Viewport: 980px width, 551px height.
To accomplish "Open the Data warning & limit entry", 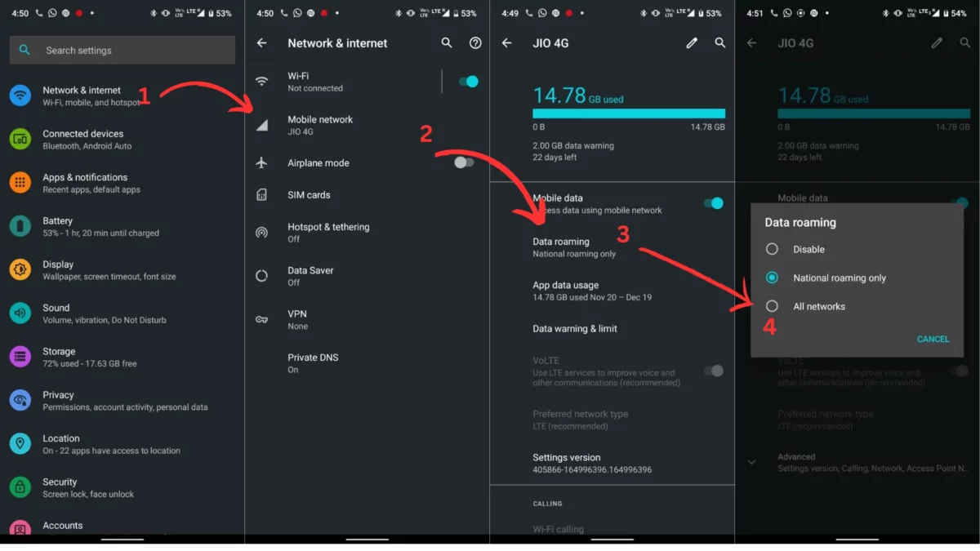I will coord(612,329).
